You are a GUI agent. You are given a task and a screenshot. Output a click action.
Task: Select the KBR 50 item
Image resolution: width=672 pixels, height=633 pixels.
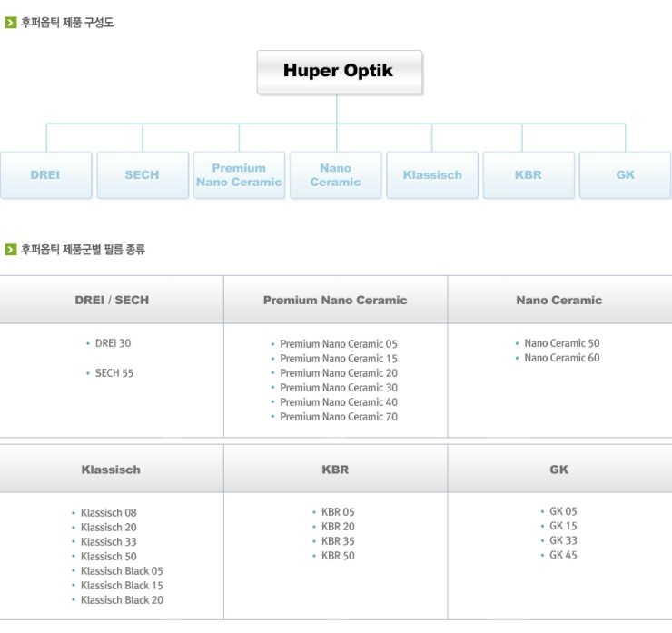point(338,556)
